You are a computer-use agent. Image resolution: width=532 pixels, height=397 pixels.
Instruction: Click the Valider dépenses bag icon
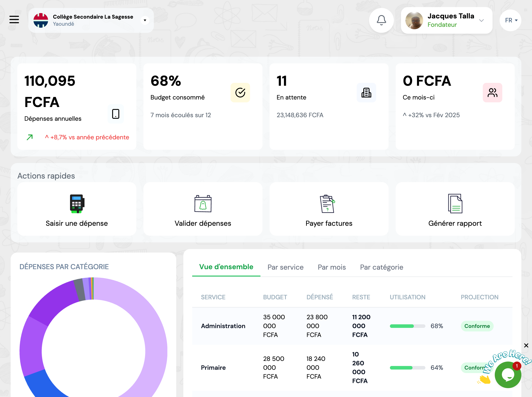[203, 204]
